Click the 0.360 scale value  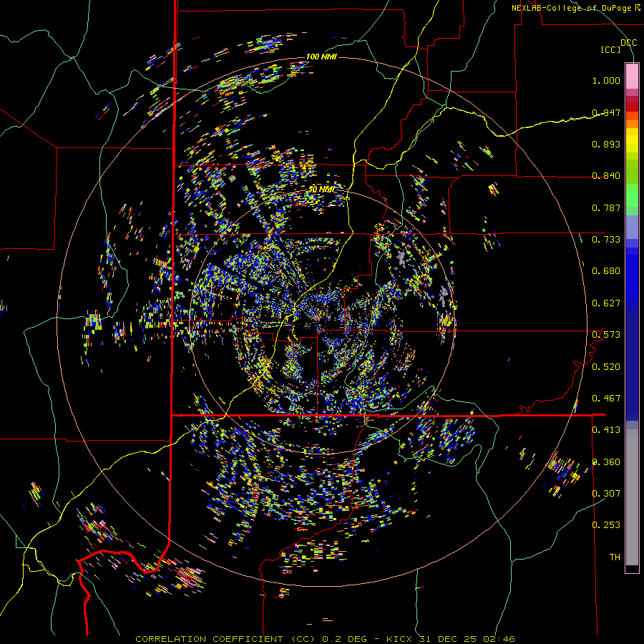(606, 462)
